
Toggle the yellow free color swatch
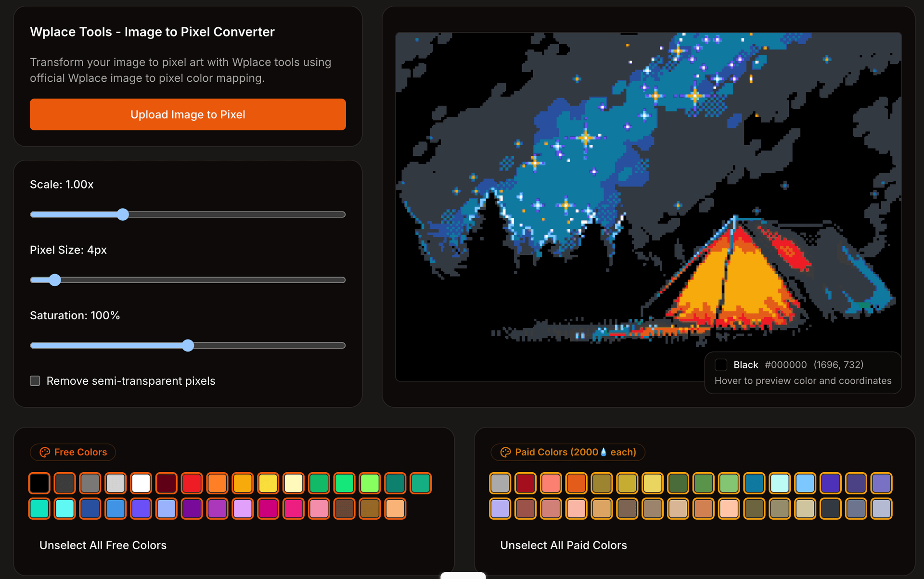tap(268, 483)
